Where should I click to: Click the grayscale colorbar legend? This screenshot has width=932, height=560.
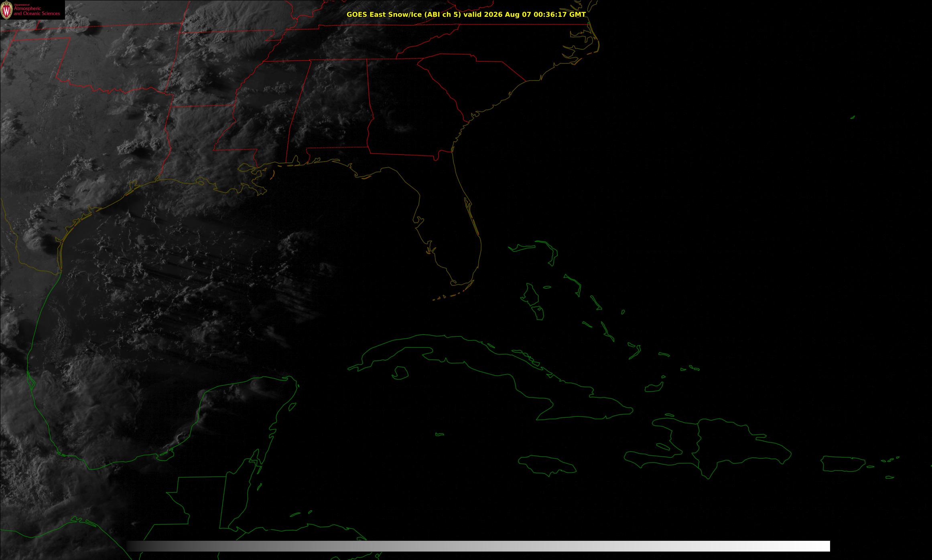click(478, 546)
